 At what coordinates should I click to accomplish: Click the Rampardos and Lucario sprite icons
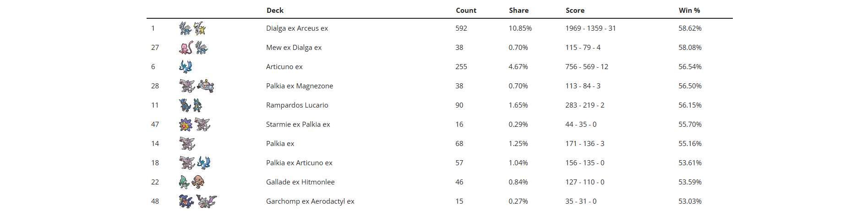(x=191, y=105)
